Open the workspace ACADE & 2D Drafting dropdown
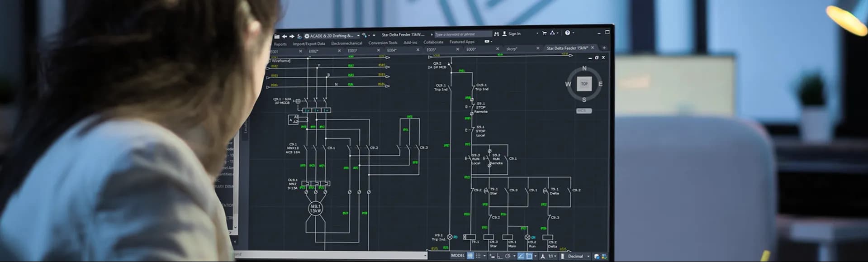This screenshot has height=262, width=868. coord(358,35)
